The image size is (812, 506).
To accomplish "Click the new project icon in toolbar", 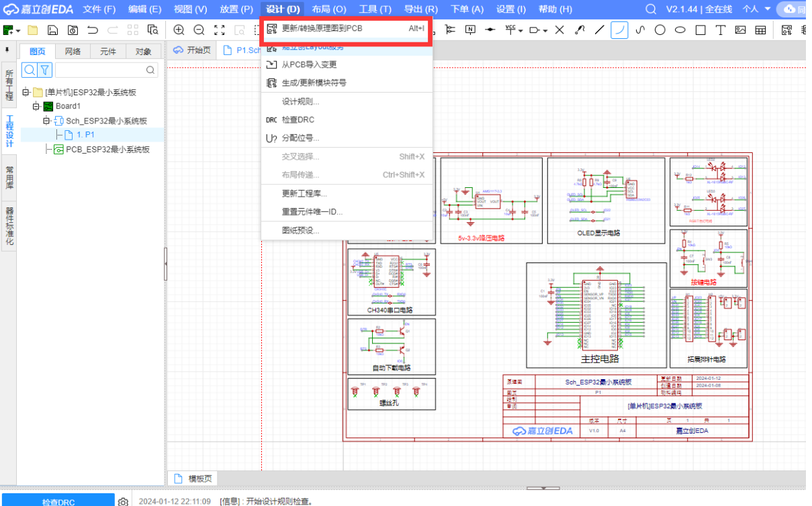I will click(x=8, y=30).
